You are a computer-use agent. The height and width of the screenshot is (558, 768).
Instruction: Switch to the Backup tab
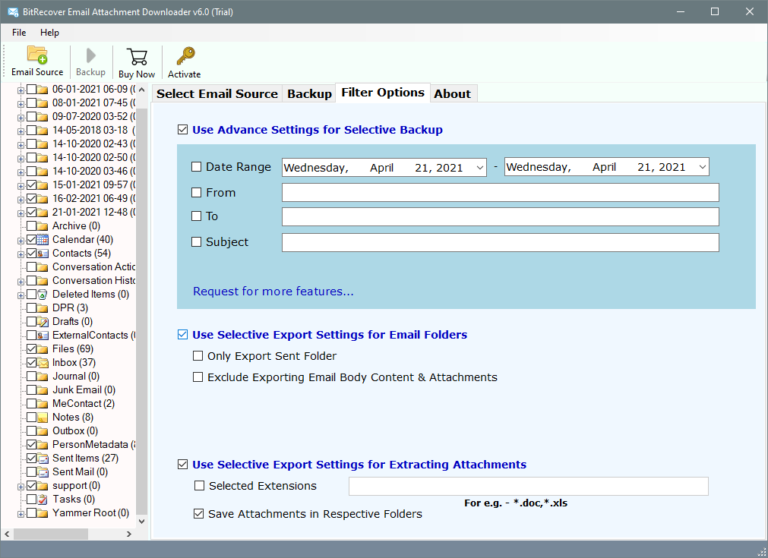pos(309,94)
